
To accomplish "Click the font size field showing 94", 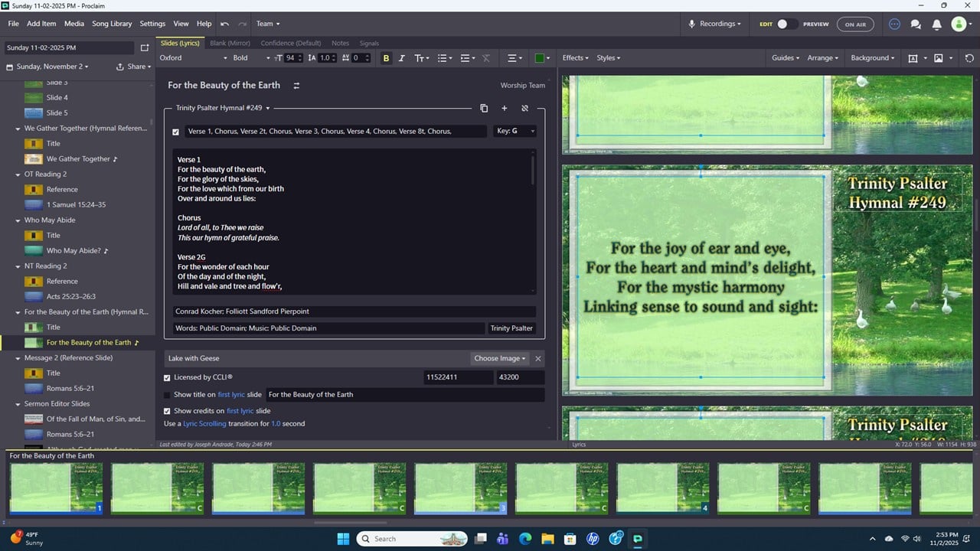I will (291, 58).
